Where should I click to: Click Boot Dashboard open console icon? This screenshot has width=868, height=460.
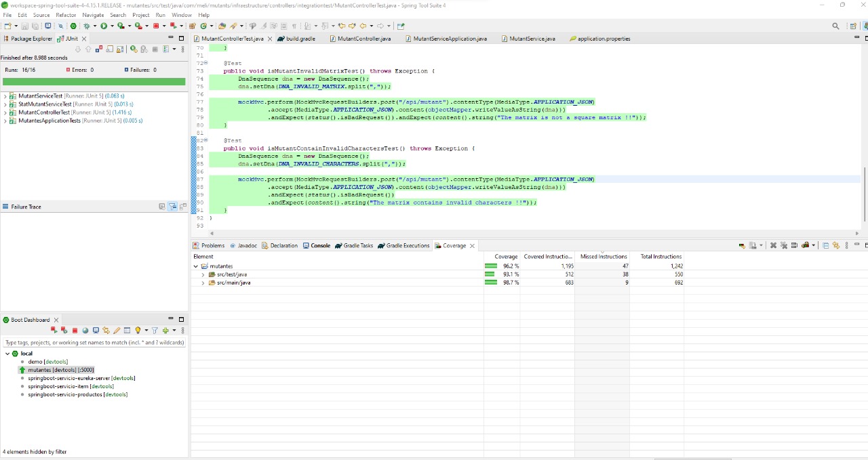pos(96,331)
